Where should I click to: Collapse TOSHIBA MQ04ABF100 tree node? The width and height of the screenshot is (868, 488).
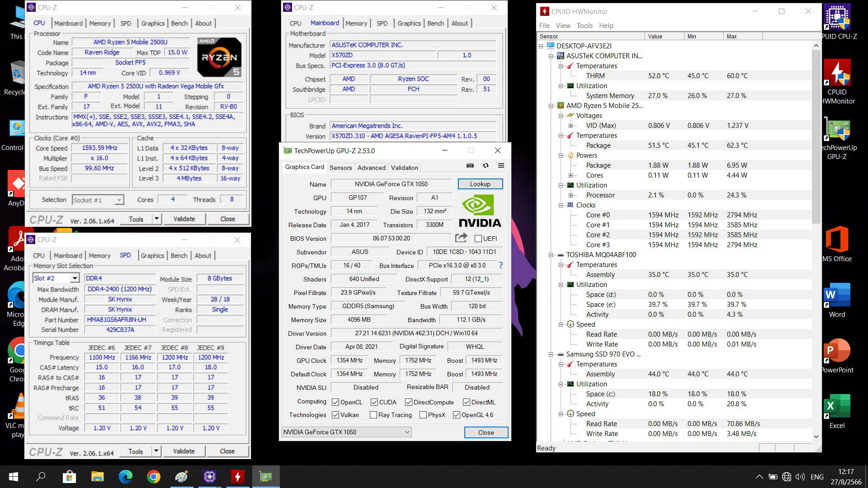(551, 255)
